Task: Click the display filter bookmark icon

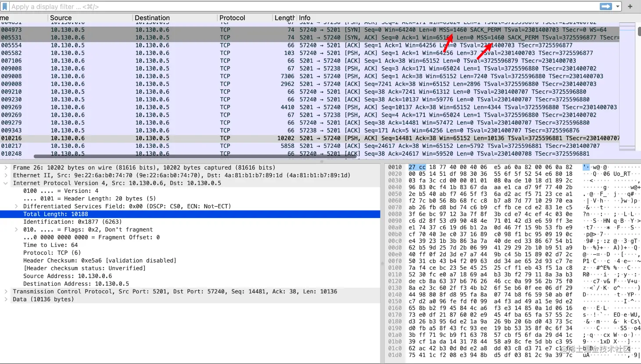Action: point(5,7)
